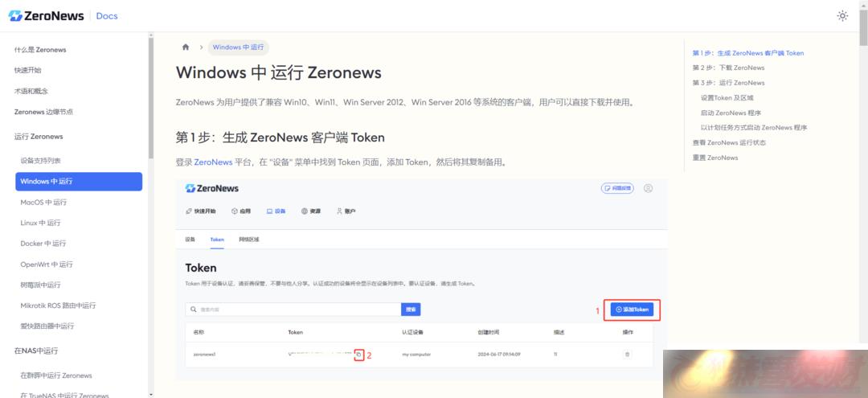Open 什么是 Zeronews sidebar page
The image size is (868, 398).
[40, 50]
